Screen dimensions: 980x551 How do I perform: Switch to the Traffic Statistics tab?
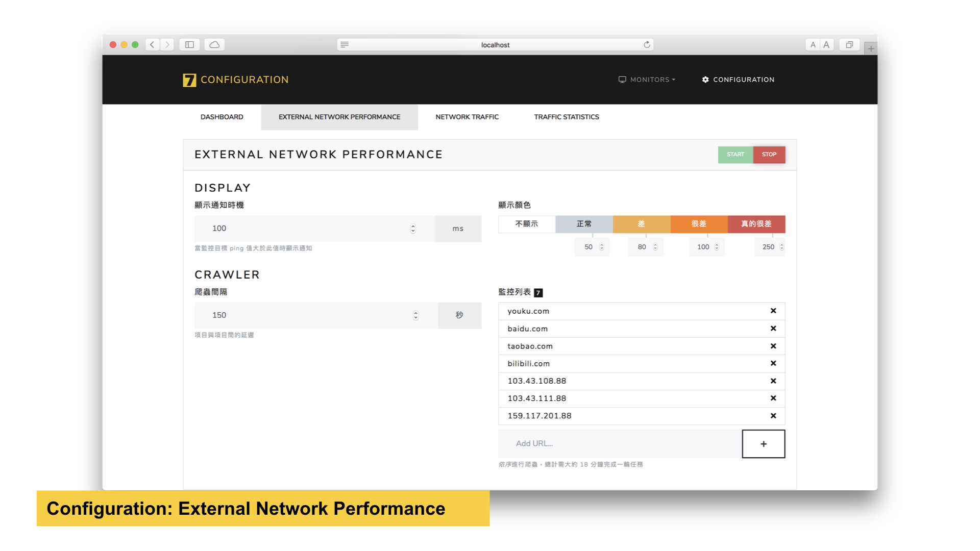567,117
